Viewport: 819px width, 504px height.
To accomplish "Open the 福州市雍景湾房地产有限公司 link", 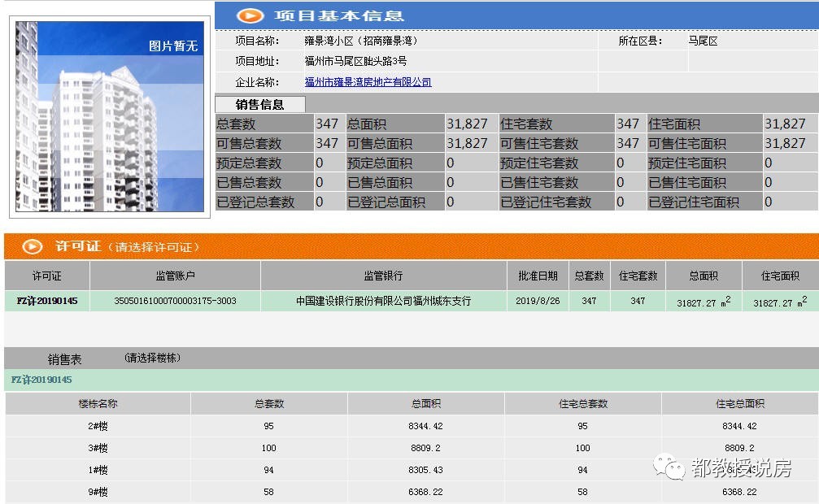I will (x=368, y=81).
